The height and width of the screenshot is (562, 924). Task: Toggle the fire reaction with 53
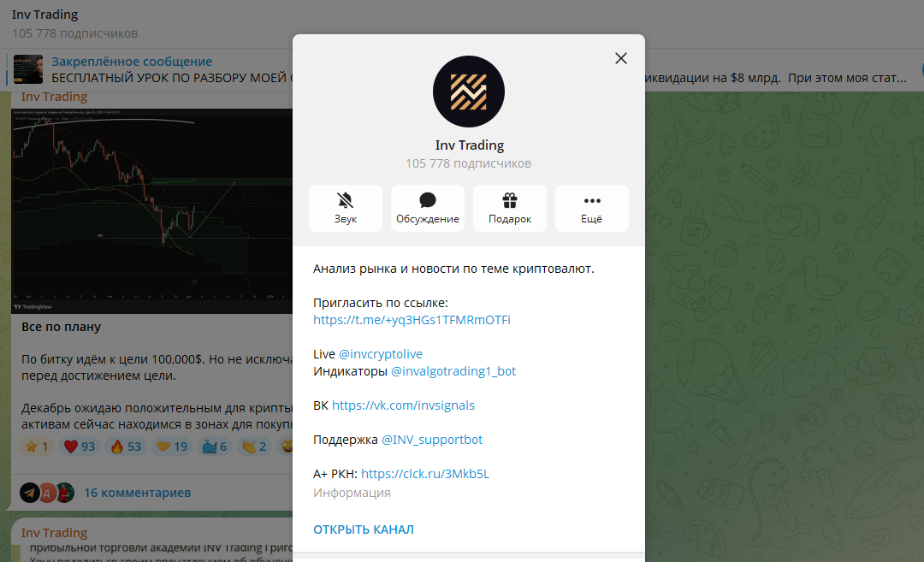[126, 447]
